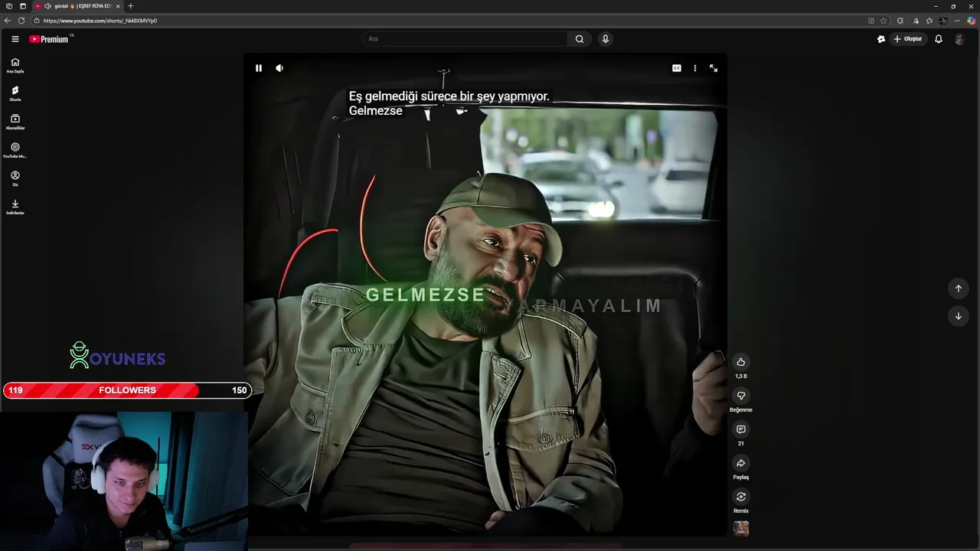The width and height of the screenshot is (980, 551).
Task: Open a new browser tab
Action: tap(130, 6)
